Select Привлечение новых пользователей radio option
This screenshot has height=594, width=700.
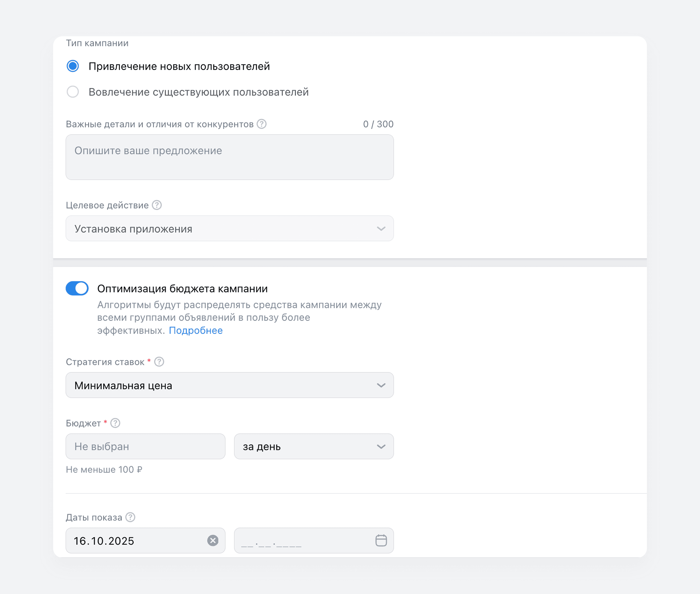click(x=73, y=66)
